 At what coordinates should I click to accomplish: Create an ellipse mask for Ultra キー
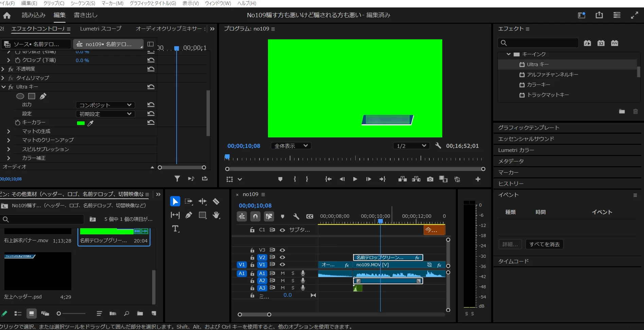coord(20,96)
